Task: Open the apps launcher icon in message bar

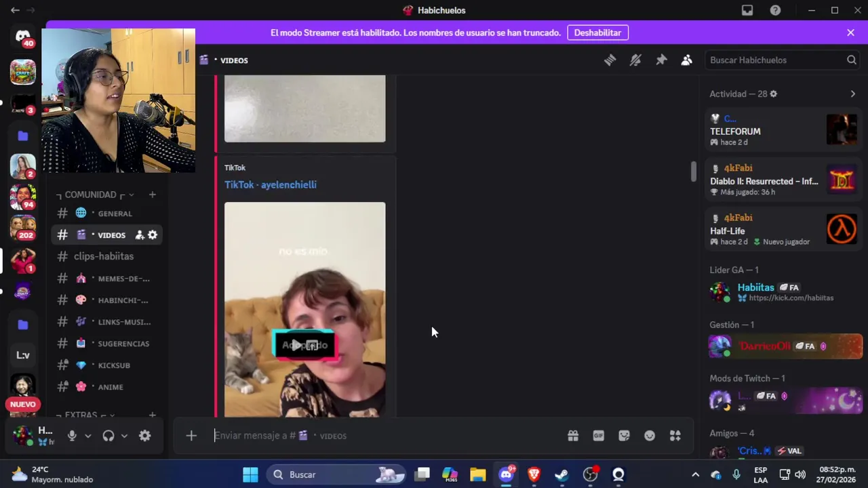Action: pyautogui.click(x=675, y=436)
